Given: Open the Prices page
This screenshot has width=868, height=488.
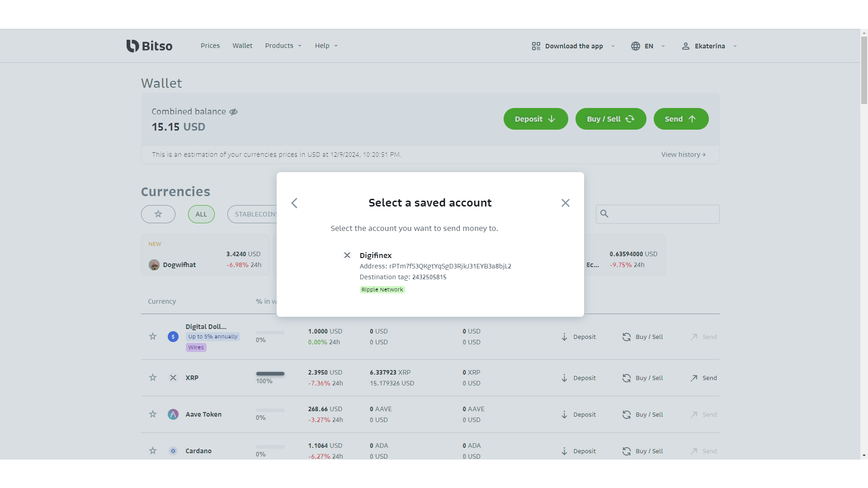Looking at the screenshot, I should pyautogui.click(x=210, y=46).
